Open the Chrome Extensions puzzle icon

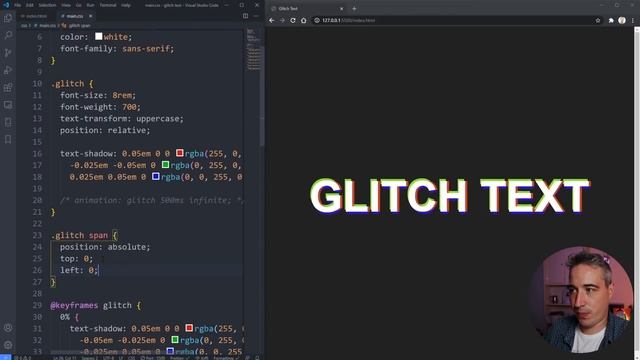click(611, 20)
